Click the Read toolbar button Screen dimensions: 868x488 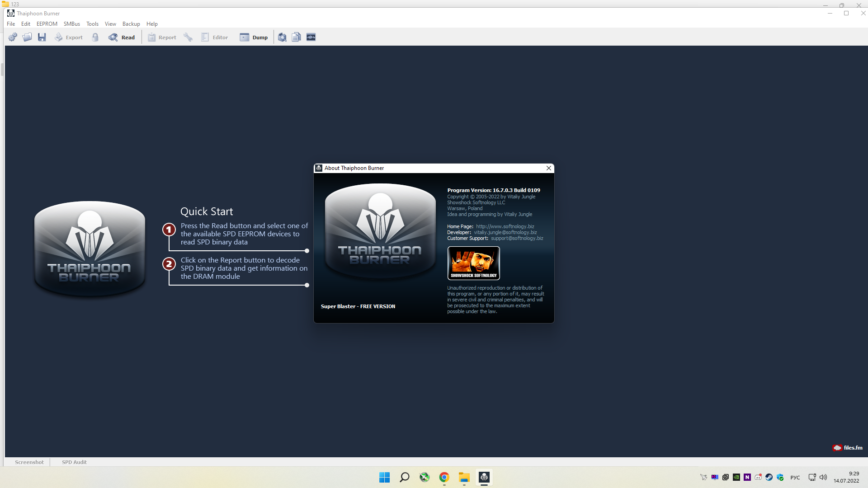click(x=122, y=37)
